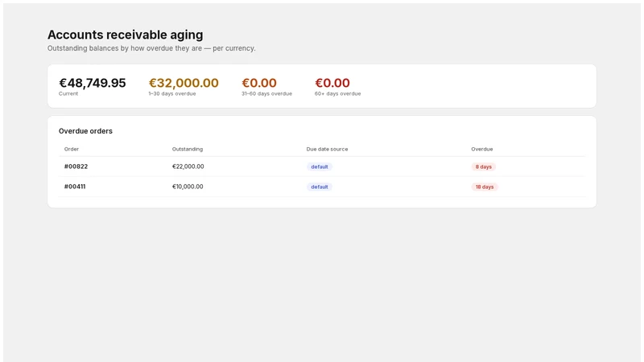This screenshot has height=362, width=644.
Task: Click the €22,000.00 outstanding amount
Action: click(188, 167)
